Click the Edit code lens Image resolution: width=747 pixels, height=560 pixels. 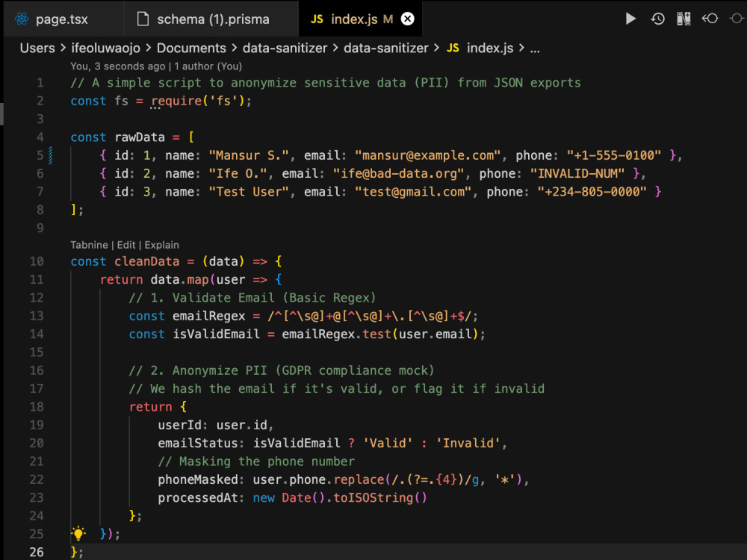[x=126, y=245]
